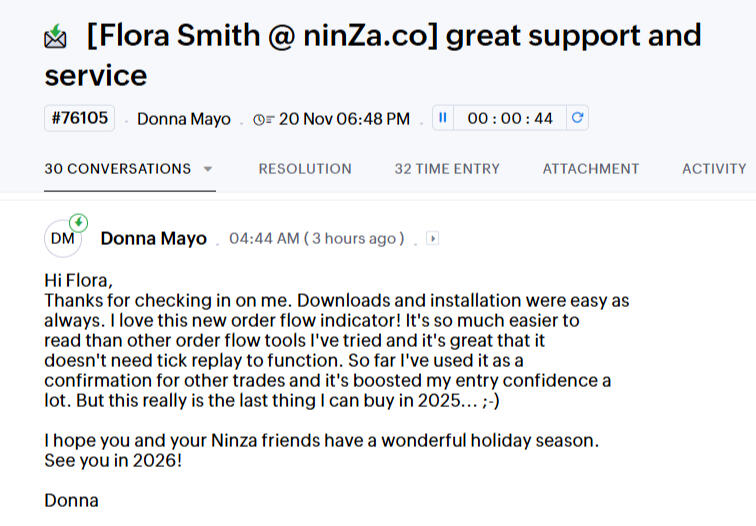This screenshot has height=526, width=756.
Task: Click the incoming email icon beside the ticket subject
Action: (x=56, y=39)
